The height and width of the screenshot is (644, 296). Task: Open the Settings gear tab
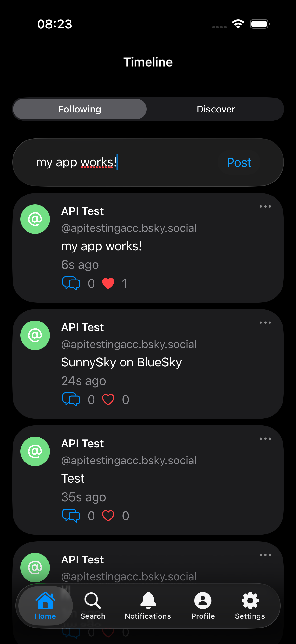coord(250,605)
